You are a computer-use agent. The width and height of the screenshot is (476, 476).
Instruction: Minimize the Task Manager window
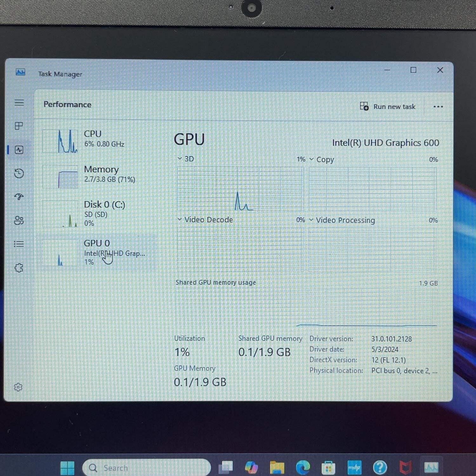[x=387, y=70]
